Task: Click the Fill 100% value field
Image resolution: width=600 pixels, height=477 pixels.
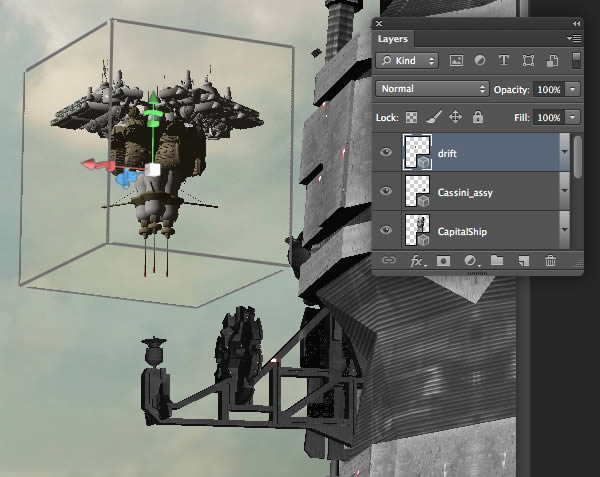Action: pyautogui.click(x=549, y=117)
